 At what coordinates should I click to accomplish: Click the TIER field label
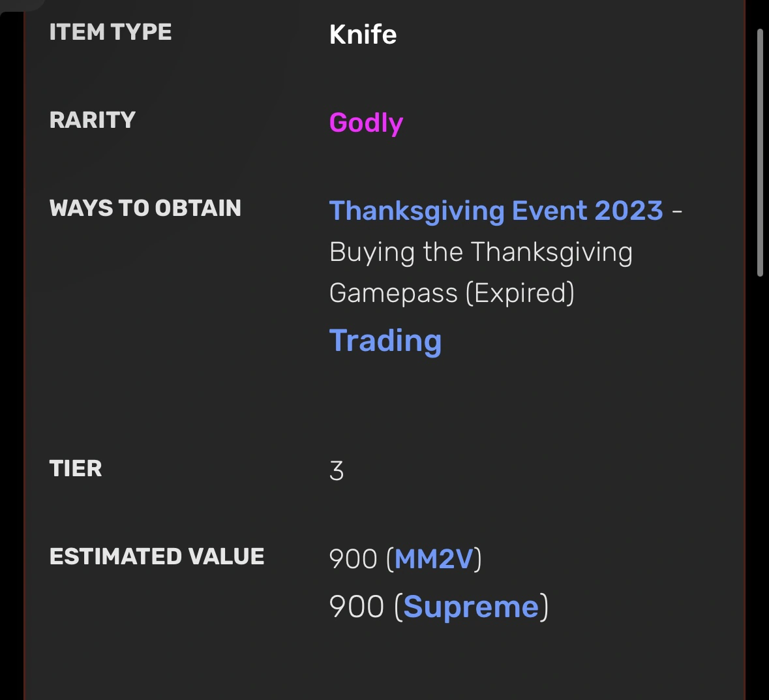click(75, 468)
